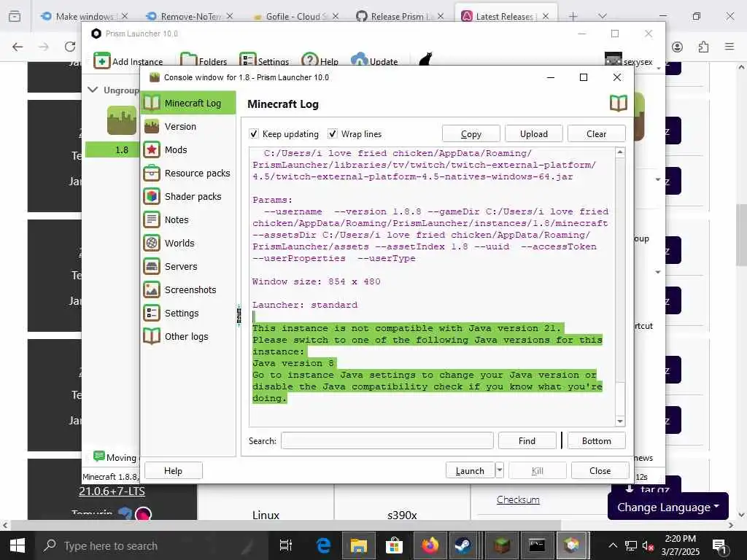747x560 pixels.
Task: Collapse the Ungrouped instances group
Action: pos(93,90)
